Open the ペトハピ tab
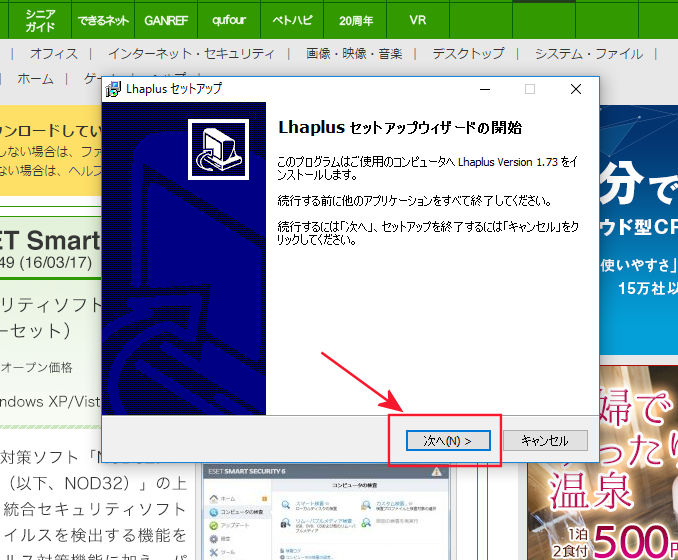The image size is (678, 560). tap(292, 20)
